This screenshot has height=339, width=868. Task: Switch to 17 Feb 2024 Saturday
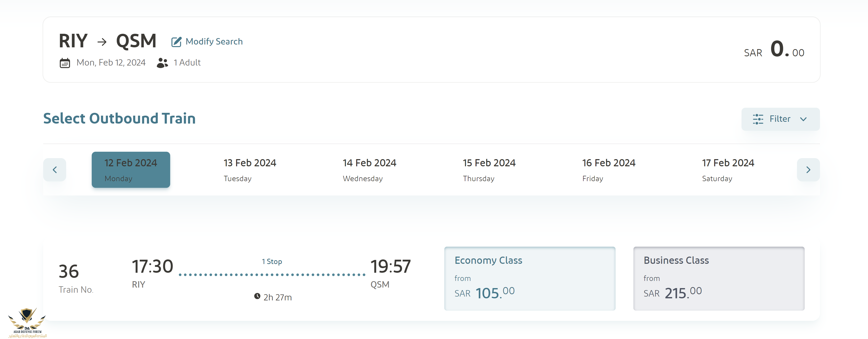(x=728, y=170)
